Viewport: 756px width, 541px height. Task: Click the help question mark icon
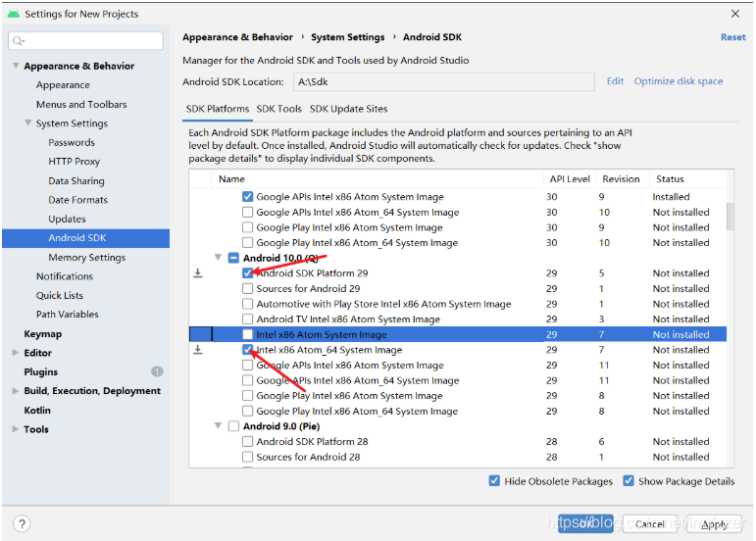22,523
